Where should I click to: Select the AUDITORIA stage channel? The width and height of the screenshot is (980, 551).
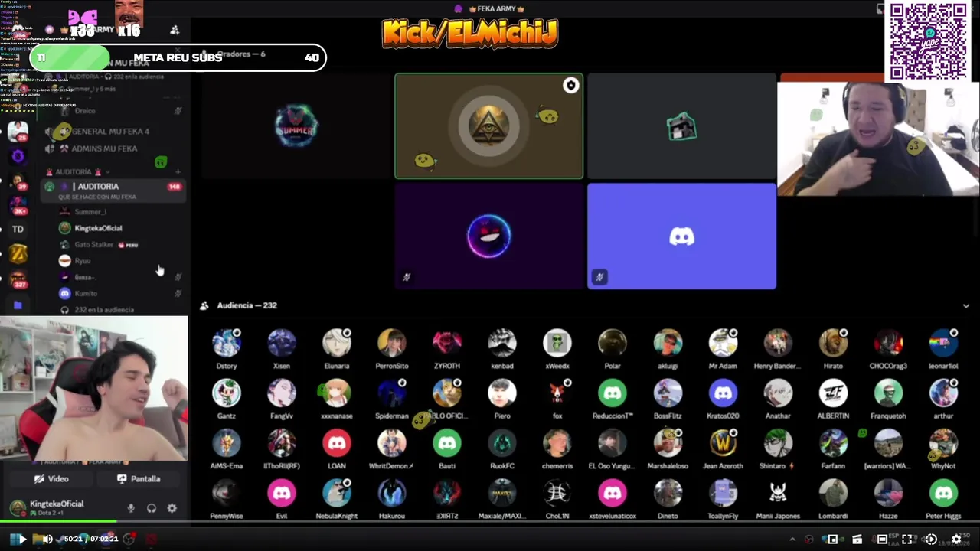pos(113,191)
